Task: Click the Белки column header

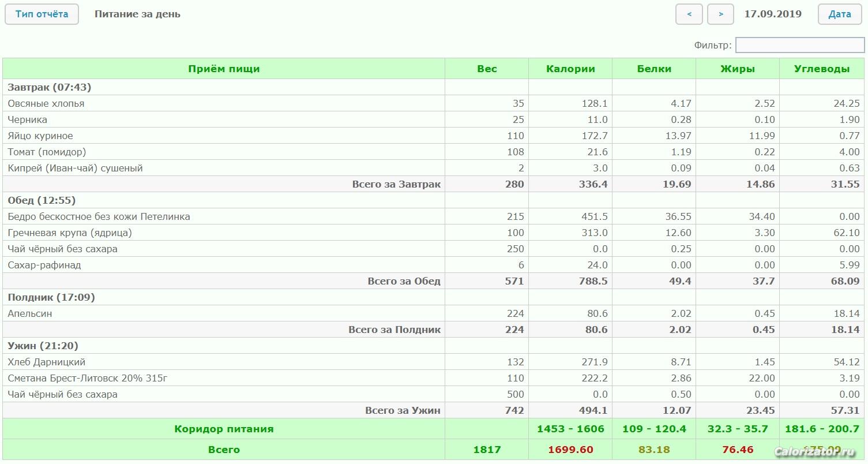Action: click(x=654, y=69)
